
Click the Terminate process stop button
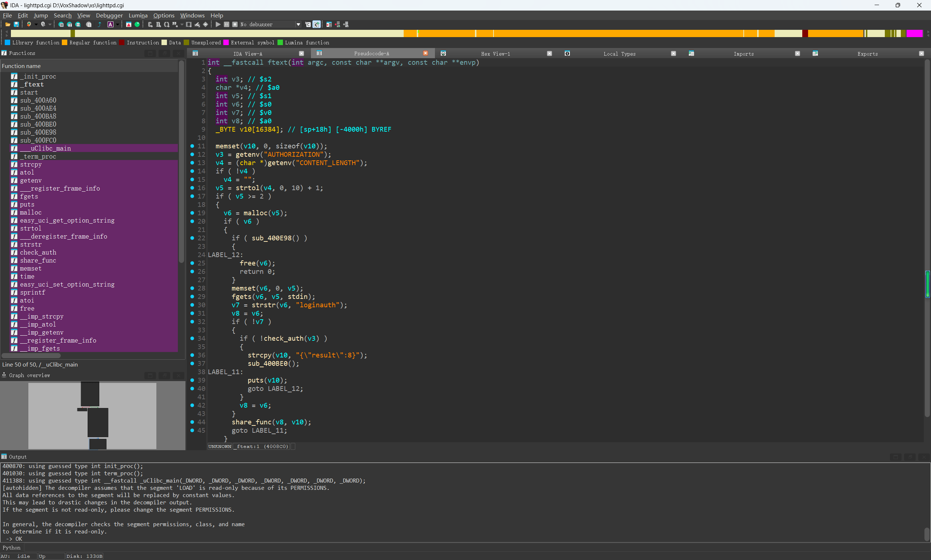235,24
